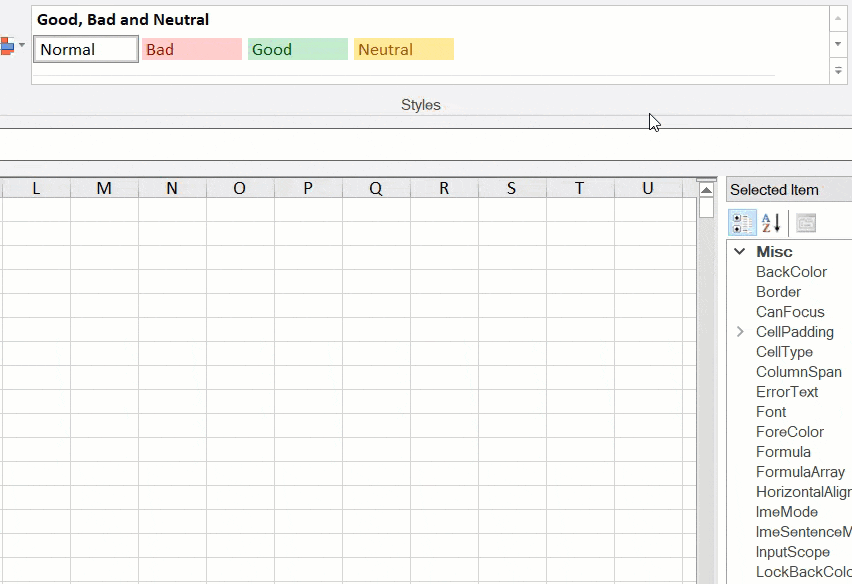
Task: Open the conditional formatting icon dropdown
Action: (x=22, y=45)
